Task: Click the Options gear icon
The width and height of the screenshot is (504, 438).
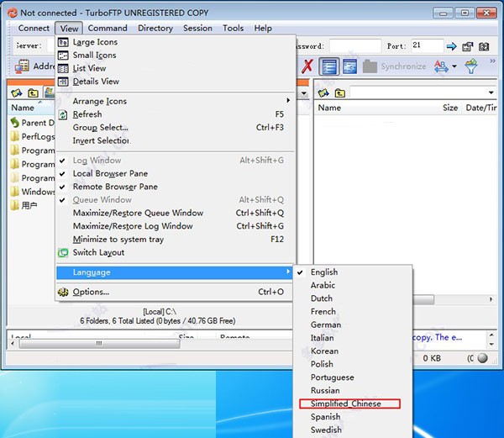Action: tap(63, 292)
